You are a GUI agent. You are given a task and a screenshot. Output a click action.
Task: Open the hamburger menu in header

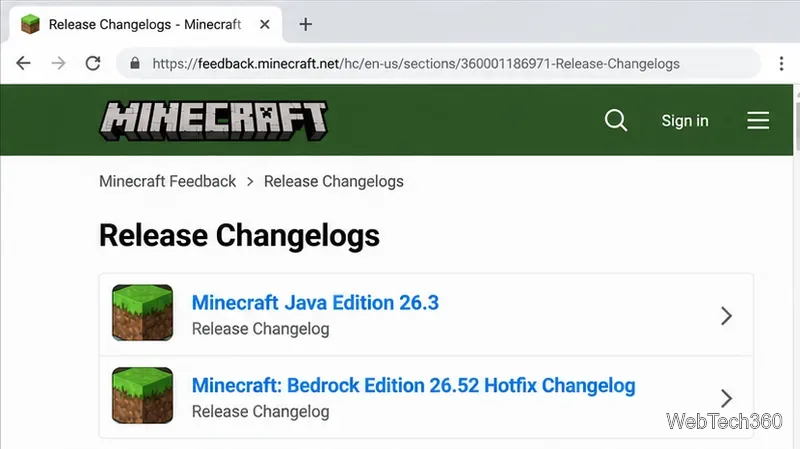[x=758, y=120]
